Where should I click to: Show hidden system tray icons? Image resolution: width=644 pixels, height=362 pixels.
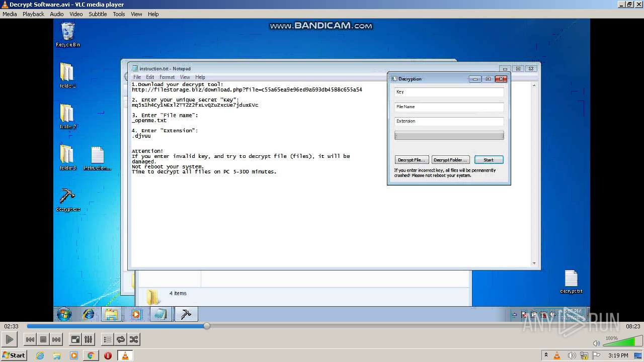(x=546, y=355)
